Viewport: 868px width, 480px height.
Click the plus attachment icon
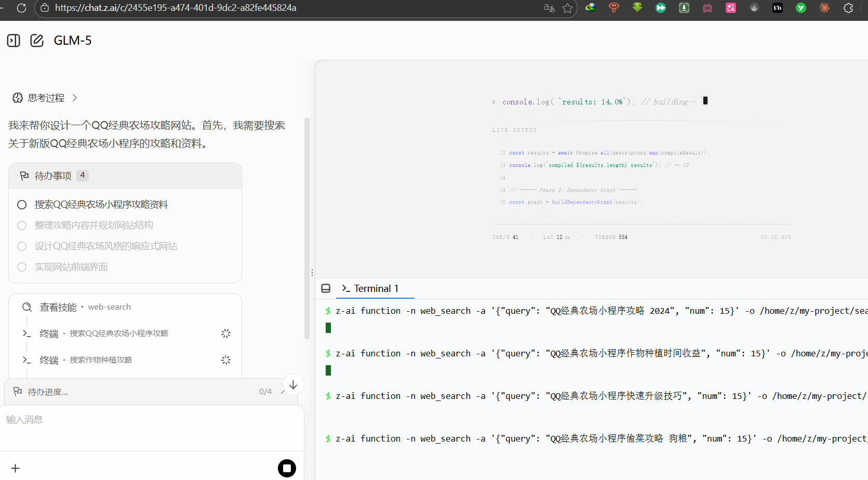[x=16, y=468]
